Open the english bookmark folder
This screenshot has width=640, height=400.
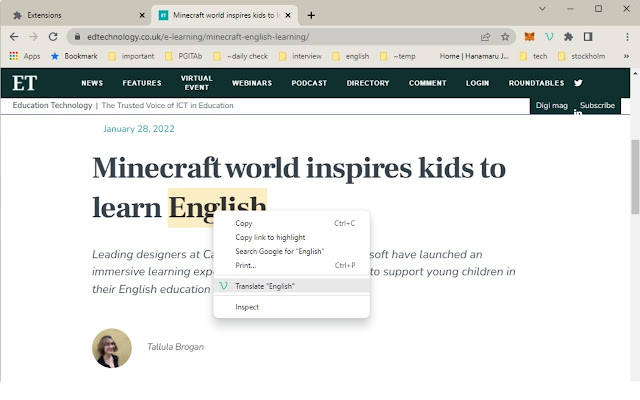351,56
